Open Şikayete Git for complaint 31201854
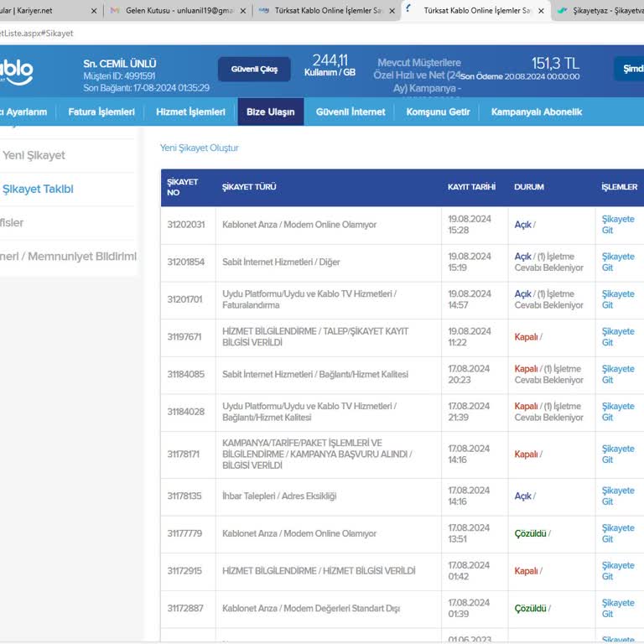The image size is (644, 644). (618, 262)
